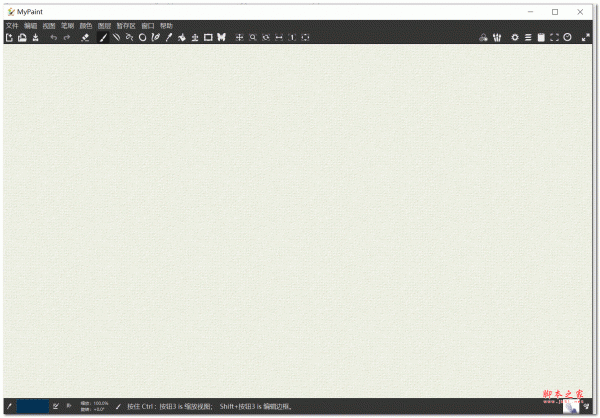Click the dark blue color swatch in status bar
The image size is (600, 418).
[32, 406]
